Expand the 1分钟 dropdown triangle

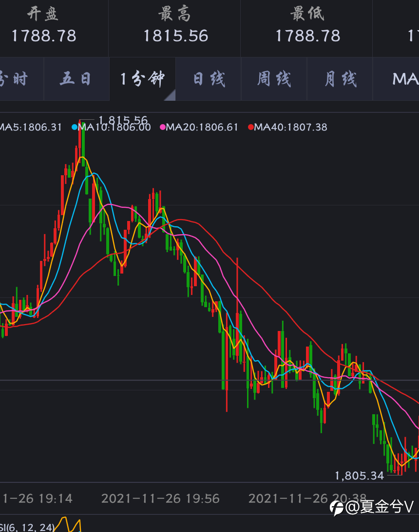pyautogui.click(x=171, y=96)
